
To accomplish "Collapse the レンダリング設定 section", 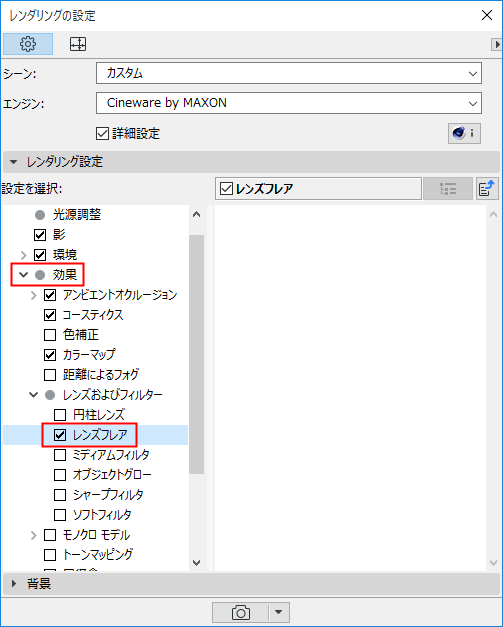I will [14, 162].
